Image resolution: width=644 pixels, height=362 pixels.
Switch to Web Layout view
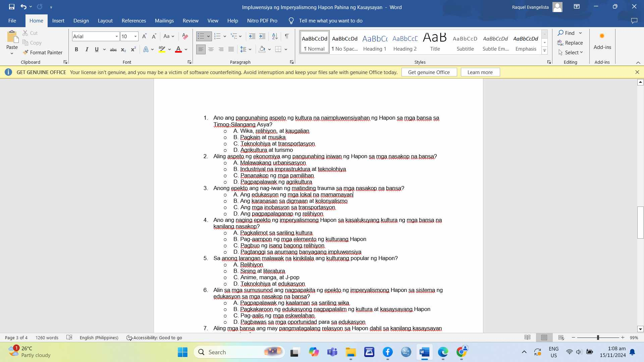561,338
